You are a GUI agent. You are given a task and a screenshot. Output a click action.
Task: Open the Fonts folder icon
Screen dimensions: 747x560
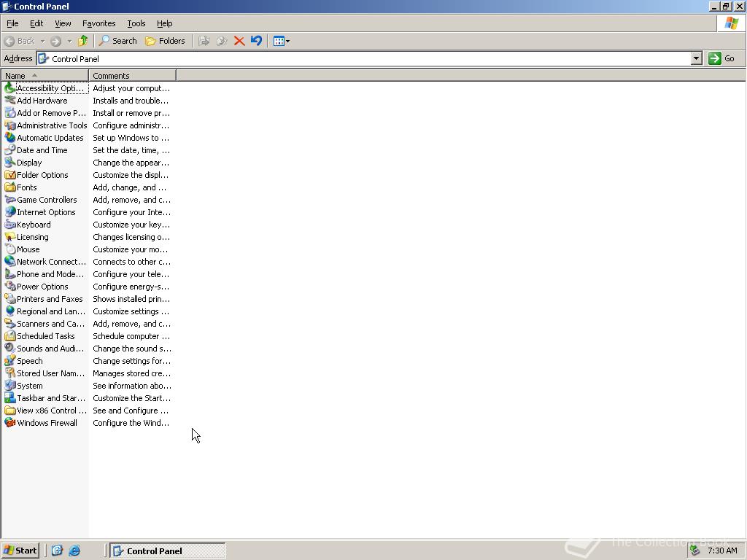[x=10, y=187]
